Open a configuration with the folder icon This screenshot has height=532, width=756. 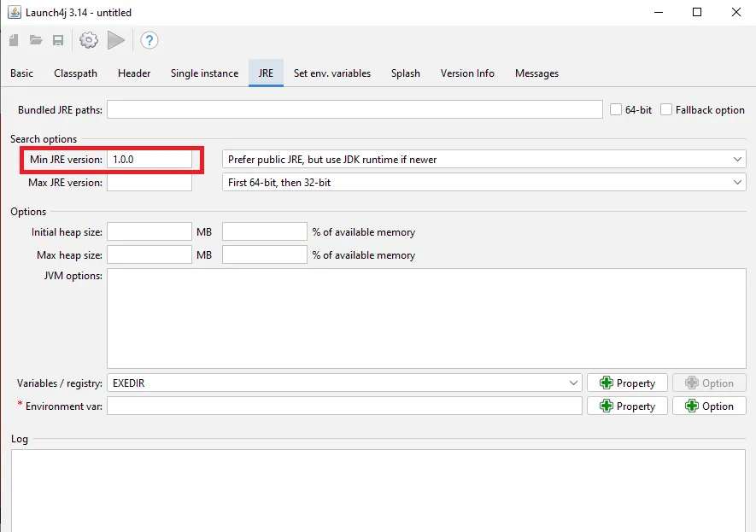tap(36, 40)
